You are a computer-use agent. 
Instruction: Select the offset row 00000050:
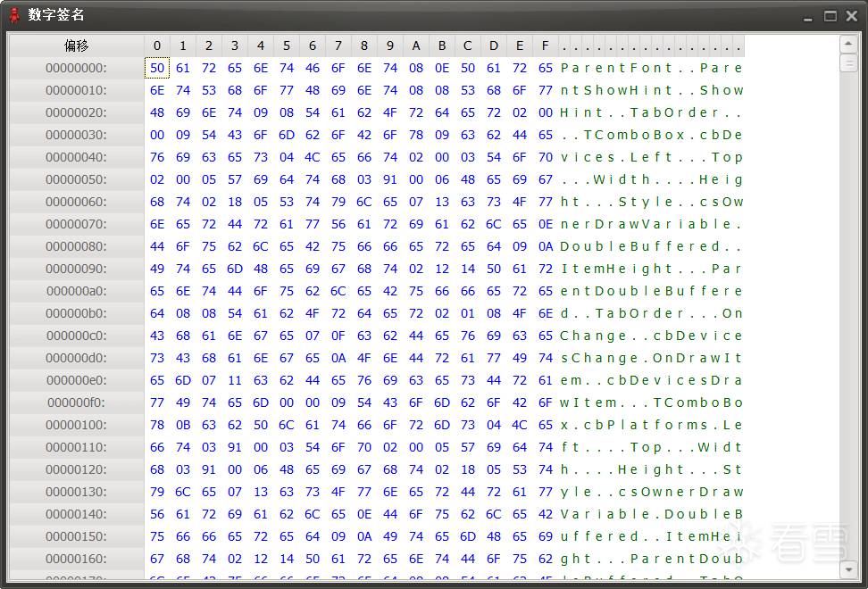77,179
